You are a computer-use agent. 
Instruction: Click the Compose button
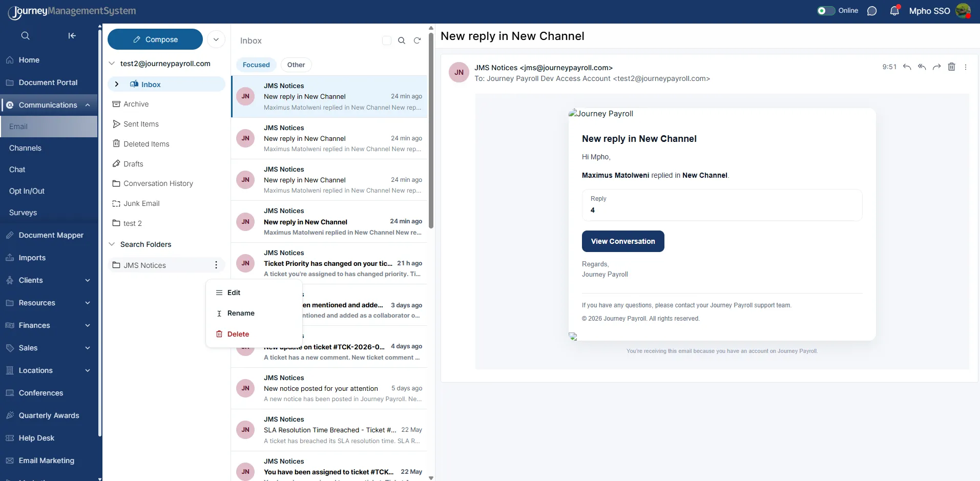[155, 39]
